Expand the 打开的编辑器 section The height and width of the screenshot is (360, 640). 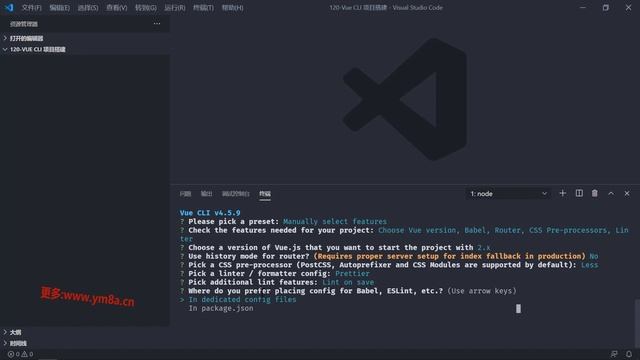(x=85, y=38)
